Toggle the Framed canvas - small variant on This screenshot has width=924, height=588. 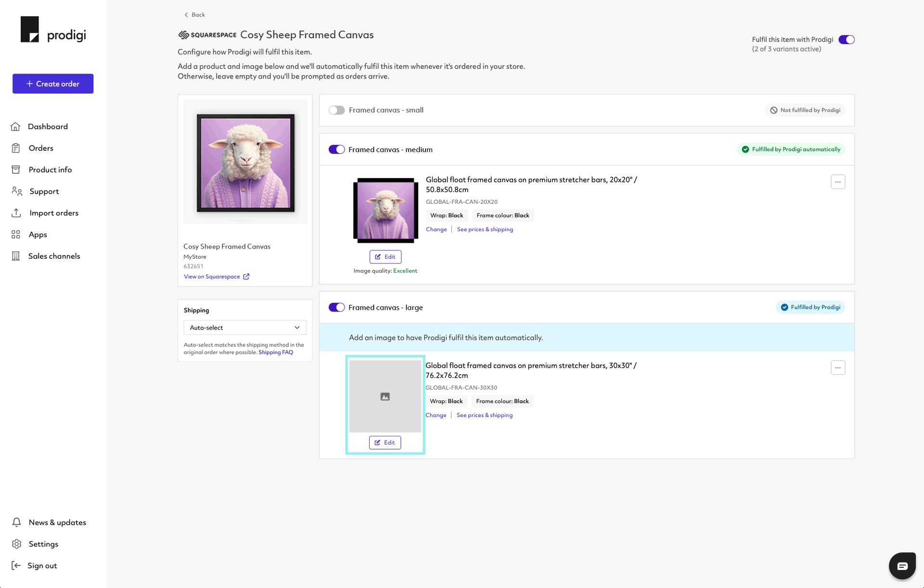point(336,110)
